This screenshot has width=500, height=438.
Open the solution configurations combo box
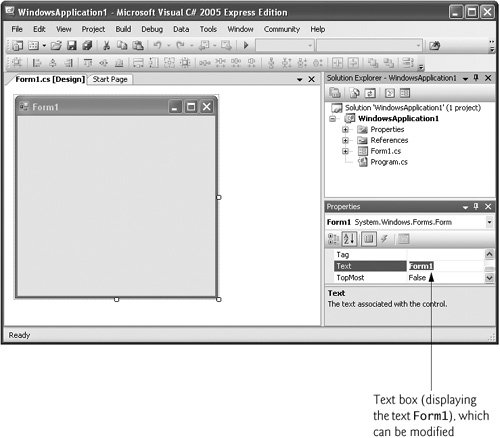[x=285, y=45]
